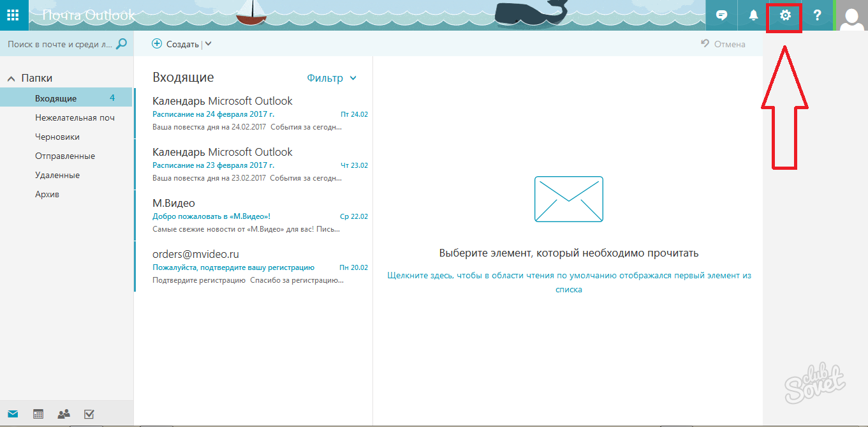
Task: Click the notifications bell icon
Action: pyautogui.click(x=753, y=15)
